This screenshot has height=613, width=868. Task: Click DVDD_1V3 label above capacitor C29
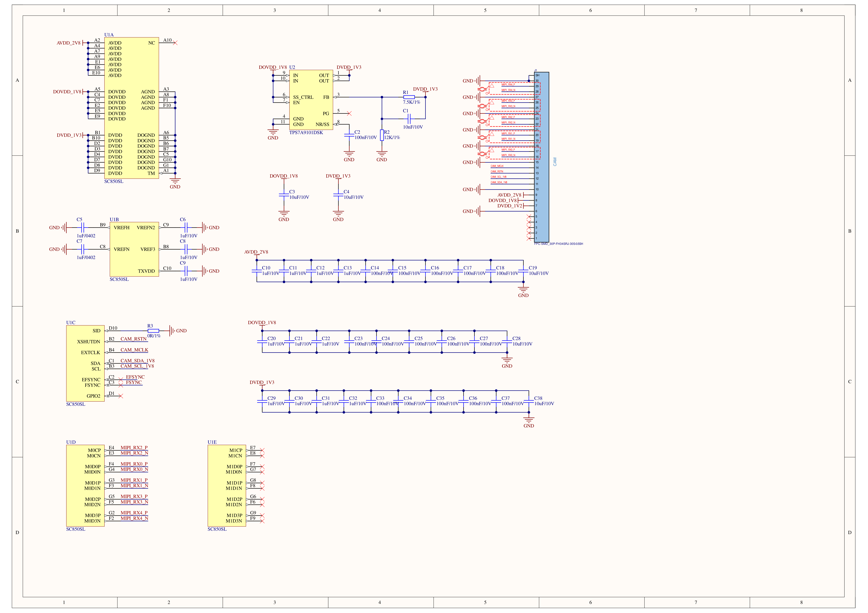click(x=262, y=382)
